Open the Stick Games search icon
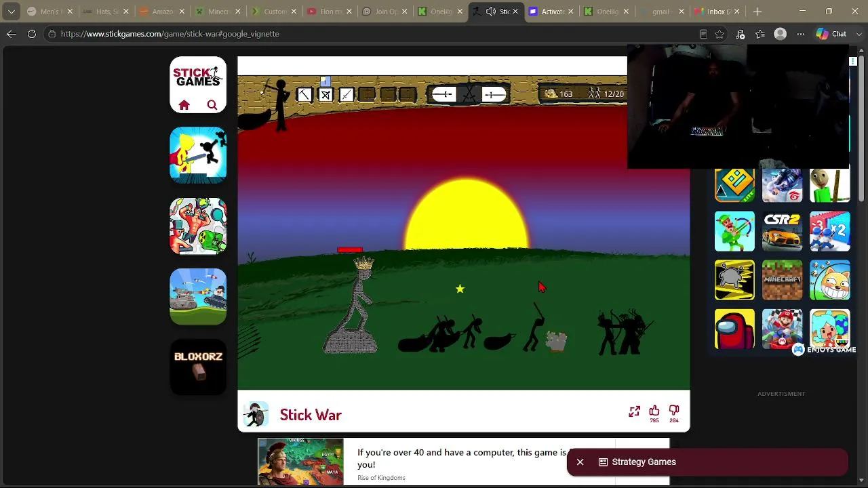Viewport: 868px width, 488px height. 212,105
